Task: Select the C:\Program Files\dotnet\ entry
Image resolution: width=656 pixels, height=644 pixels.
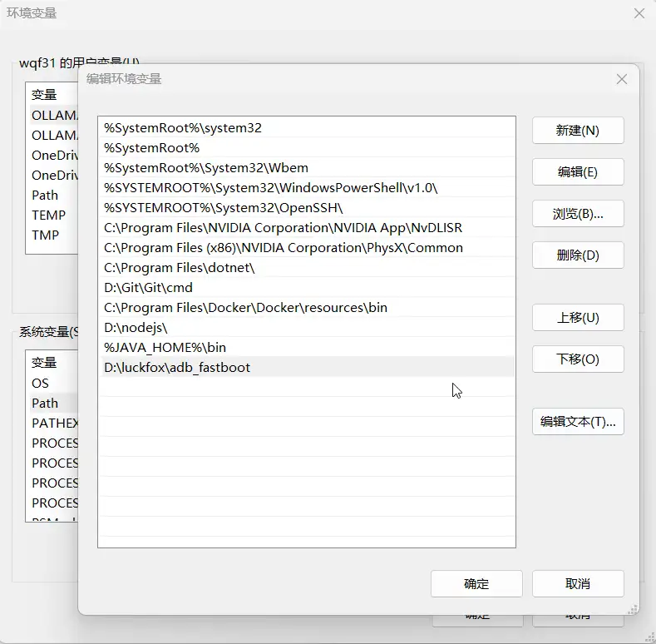Action: point(179,268)
